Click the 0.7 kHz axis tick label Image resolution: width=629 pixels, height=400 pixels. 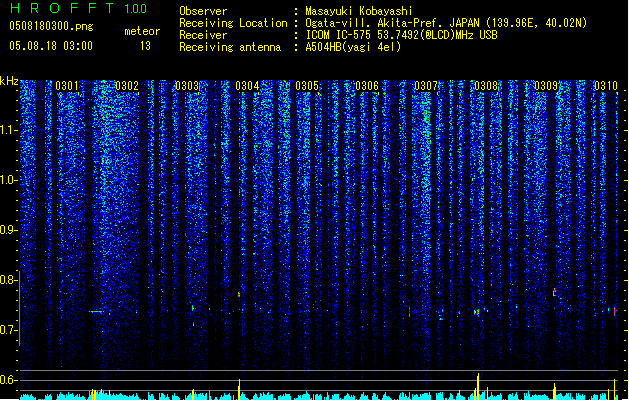(x=9, y=330)
